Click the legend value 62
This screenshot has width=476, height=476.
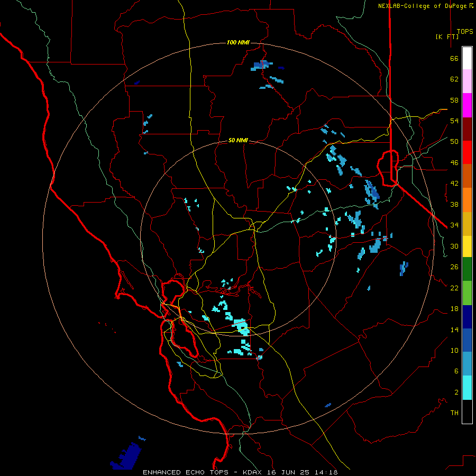pyautogui.click(x=454, y=79)
